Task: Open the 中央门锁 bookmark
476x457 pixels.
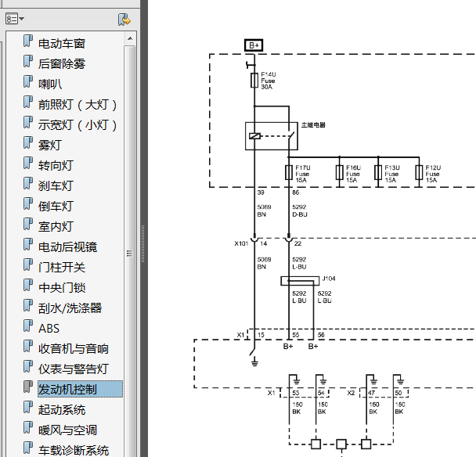Action: tap(62, 288)
